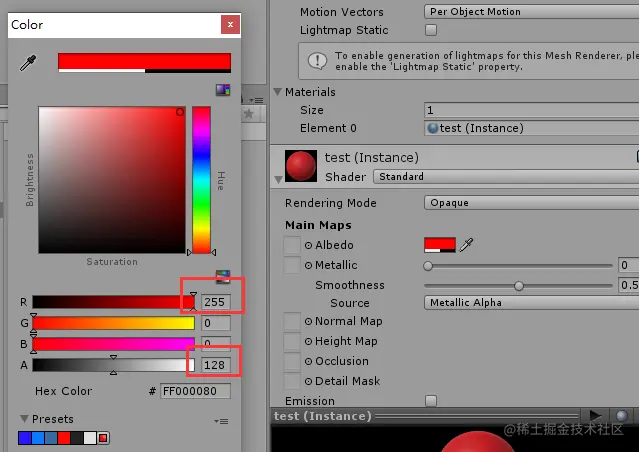Click the R channel slider
Screen dimensions: 639x452
[x=113, y=302]
